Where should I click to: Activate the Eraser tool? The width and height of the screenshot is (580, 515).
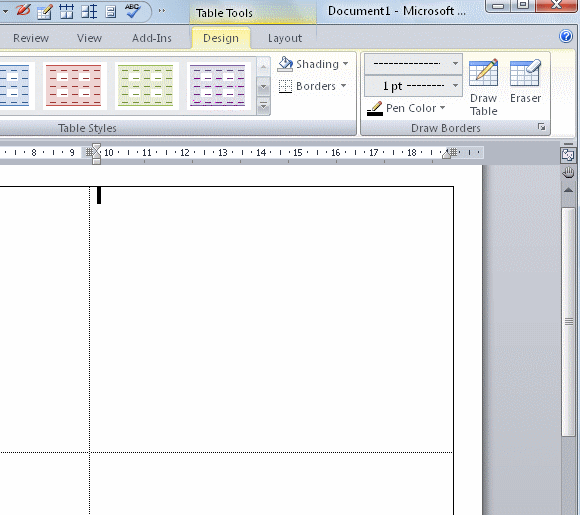525,81
